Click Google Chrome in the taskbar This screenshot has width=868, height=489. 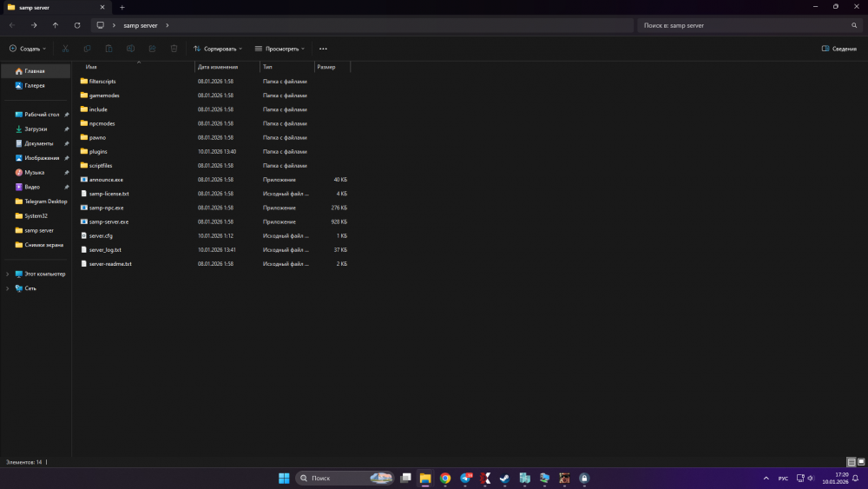pos(445,478)
